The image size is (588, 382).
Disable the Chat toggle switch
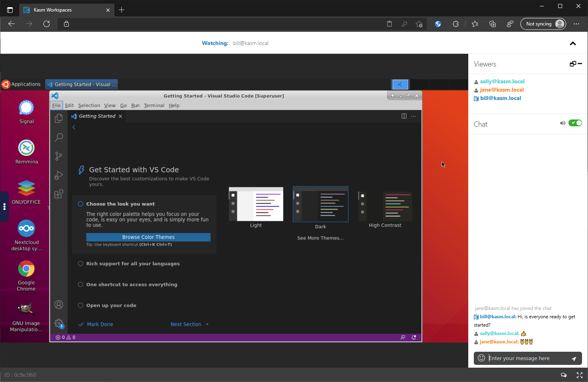(x=575, y=123)
